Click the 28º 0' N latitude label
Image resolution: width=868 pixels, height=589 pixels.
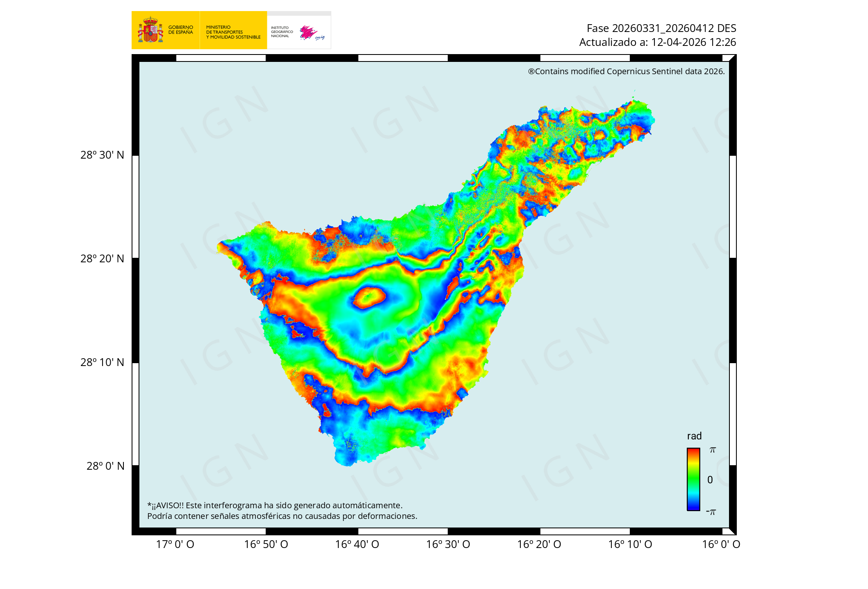tap(105, 466)
